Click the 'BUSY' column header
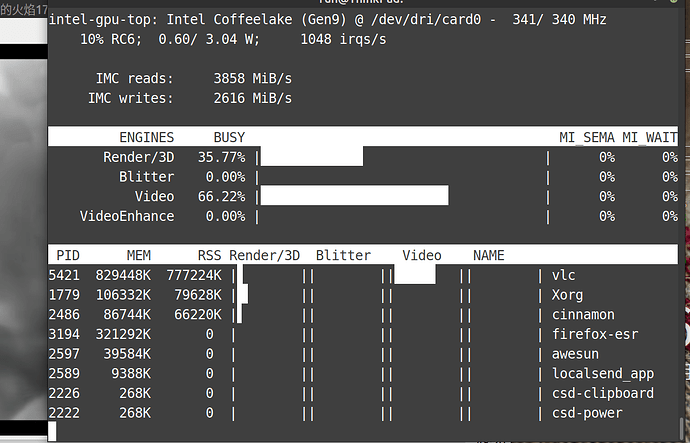The height and width of the screenshot is (443, 690). click(229, 138)
